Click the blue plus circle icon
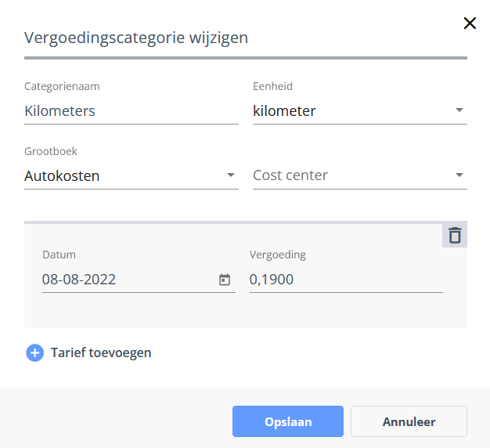This screenshot has width=490, height=448. (34, 353)
